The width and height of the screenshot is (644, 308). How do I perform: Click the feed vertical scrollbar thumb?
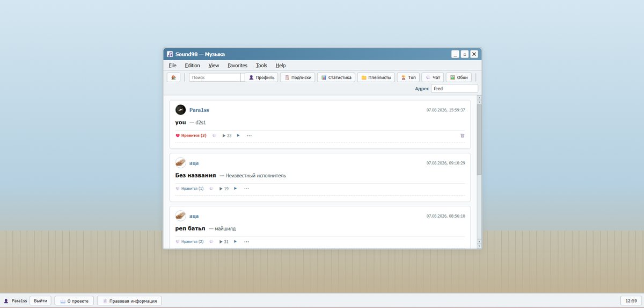point(479,139)
